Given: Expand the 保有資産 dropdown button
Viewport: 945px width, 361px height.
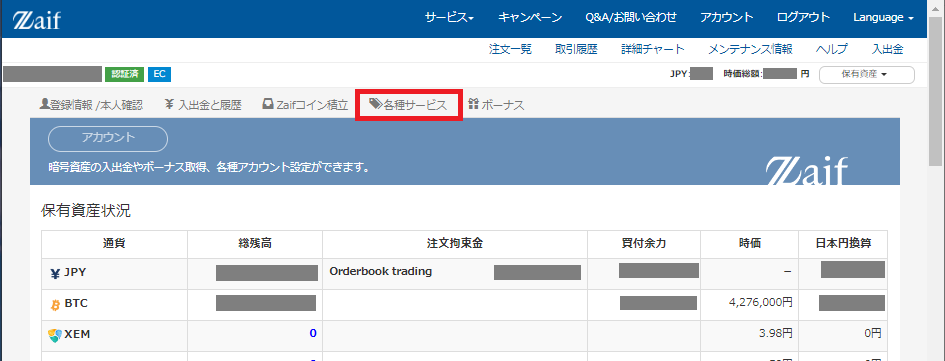Looking at the screenshot, I should [x=867, y=75].
